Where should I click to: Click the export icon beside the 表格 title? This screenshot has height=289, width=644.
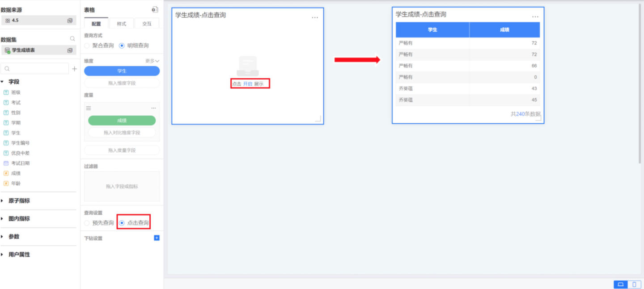pos(155,9)
